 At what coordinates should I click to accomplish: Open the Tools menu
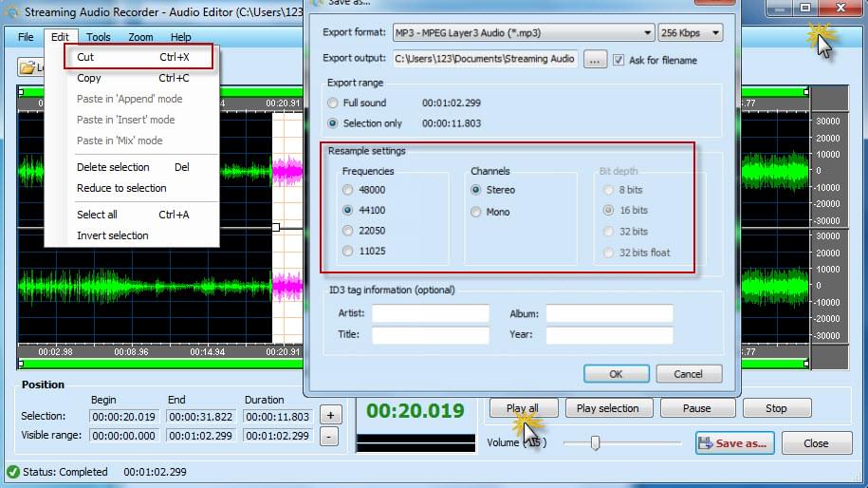(x=98, y=37)
